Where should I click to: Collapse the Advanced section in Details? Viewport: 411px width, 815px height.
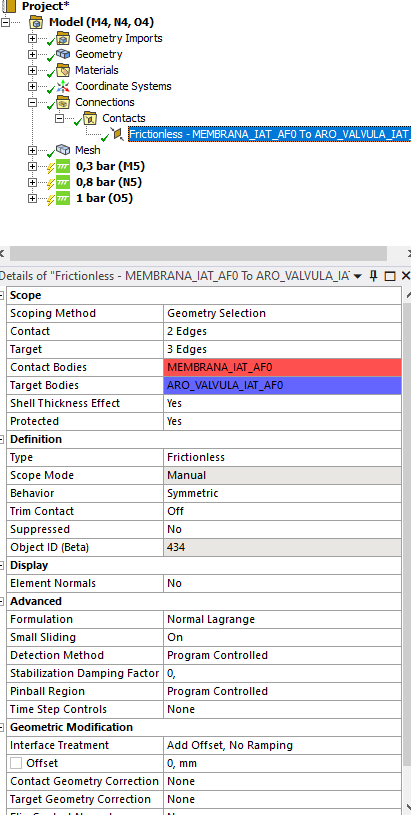tap(3, 601)
